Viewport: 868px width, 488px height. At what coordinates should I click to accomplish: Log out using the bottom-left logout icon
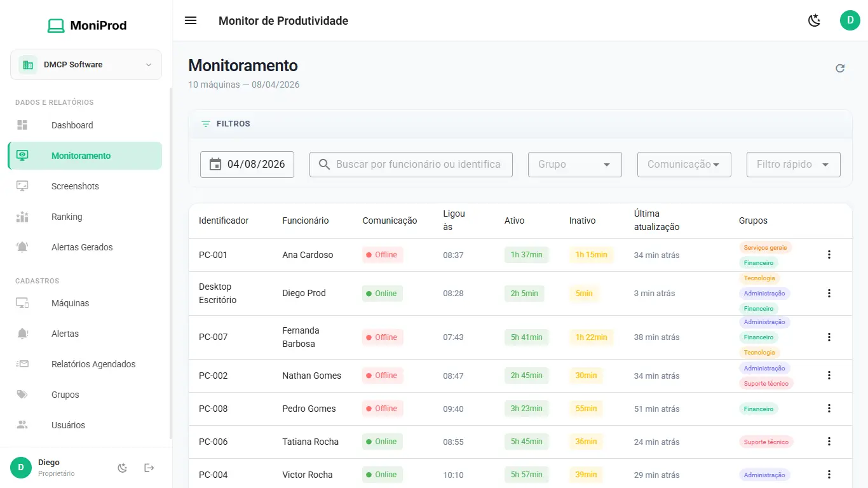click(x=149, y=468)
